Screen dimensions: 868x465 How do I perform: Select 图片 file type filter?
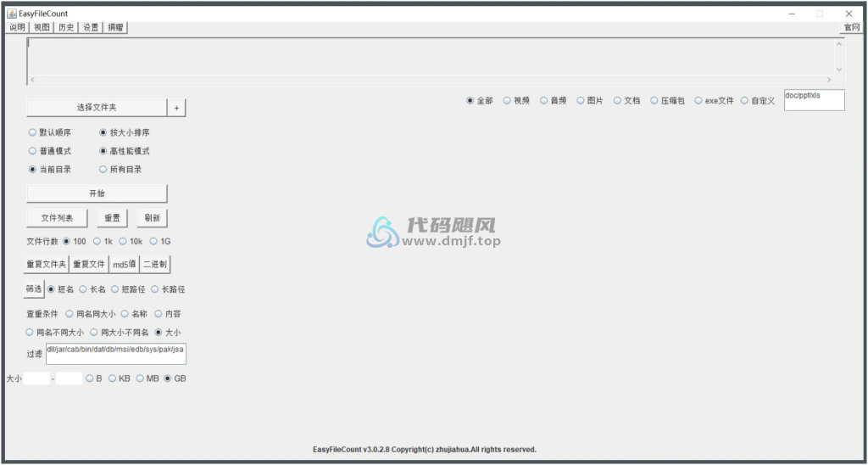point(590,101)
